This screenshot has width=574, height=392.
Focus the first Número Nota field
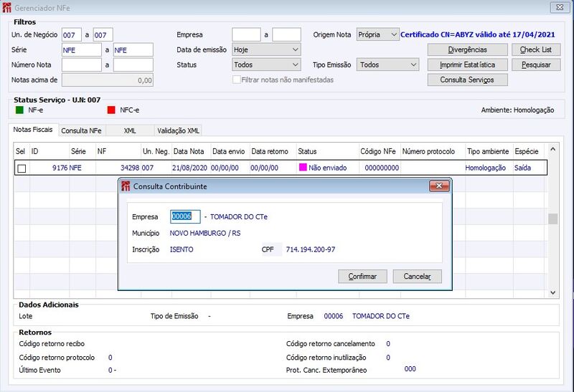pyautogui.click(x=82, y=64)
